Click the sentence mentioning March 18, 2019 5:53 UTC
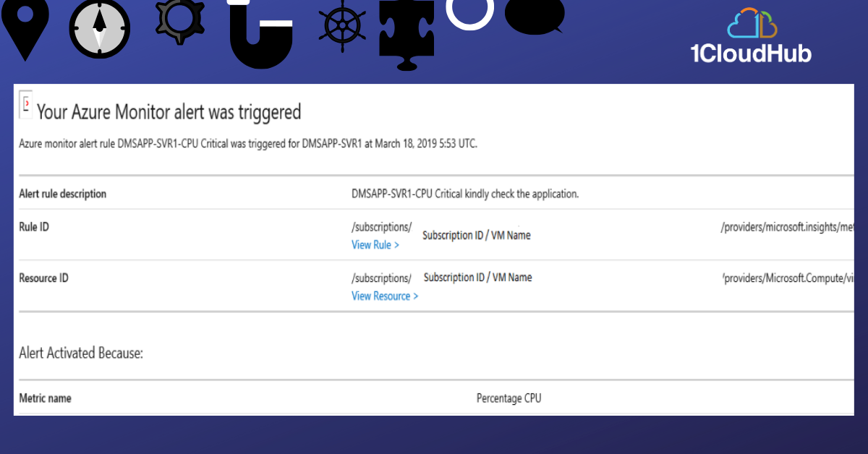The image size is (868, 454). click(248, 143)
